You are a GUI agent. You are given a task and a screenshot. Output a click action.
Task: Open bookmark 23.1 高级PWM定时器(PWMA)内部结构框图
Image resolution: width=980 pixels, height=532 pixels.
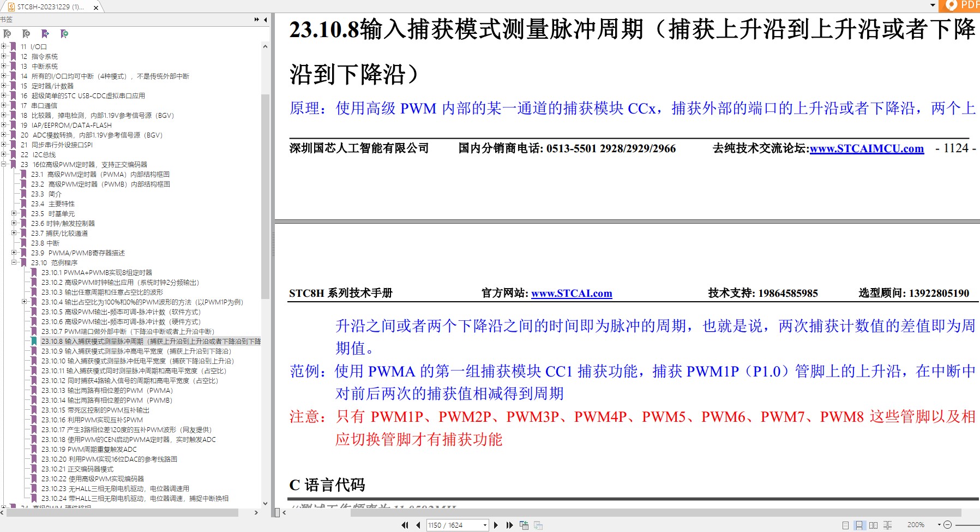point(100,174)
